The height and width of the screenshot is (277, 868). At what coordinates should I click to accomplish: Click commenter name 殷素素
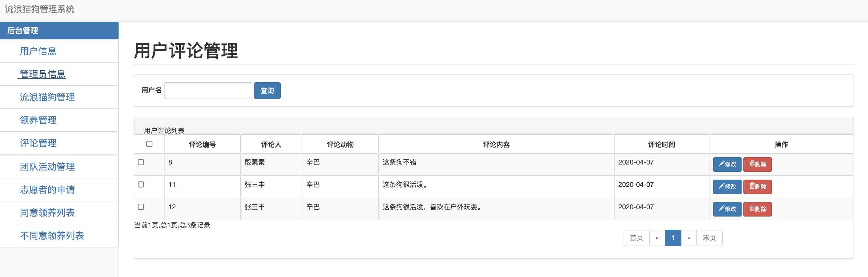[254, 162]
